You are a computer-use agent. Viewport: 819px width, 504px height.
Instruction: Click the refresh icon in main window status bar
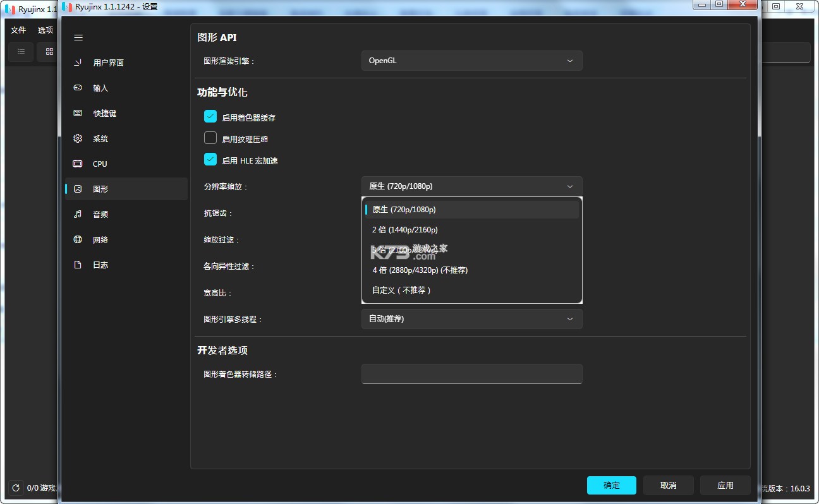16,488
